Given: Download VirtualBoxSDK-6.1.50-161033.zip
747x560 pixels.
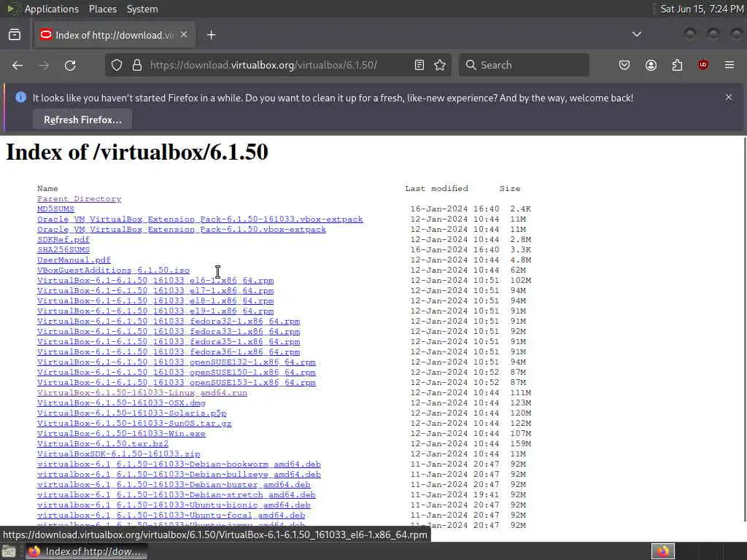Looking at the screenshot, I should click(x=119, y=454).
